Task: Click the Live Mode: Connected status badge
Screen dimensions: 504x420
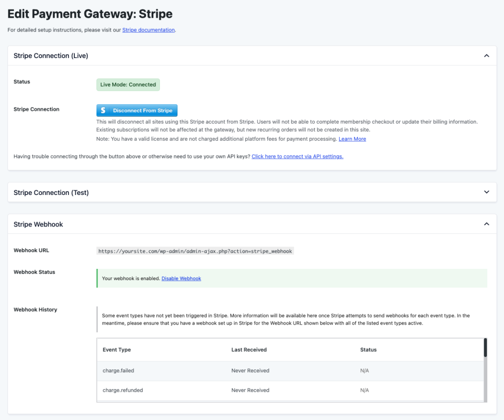Action: pyautogui.click(x=128, y=85)
